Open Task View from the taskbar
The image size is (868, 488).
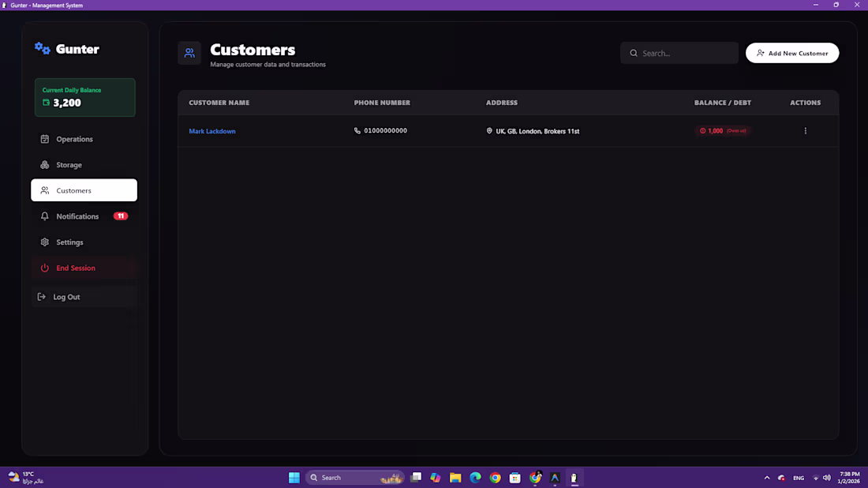tap(416, 478)
